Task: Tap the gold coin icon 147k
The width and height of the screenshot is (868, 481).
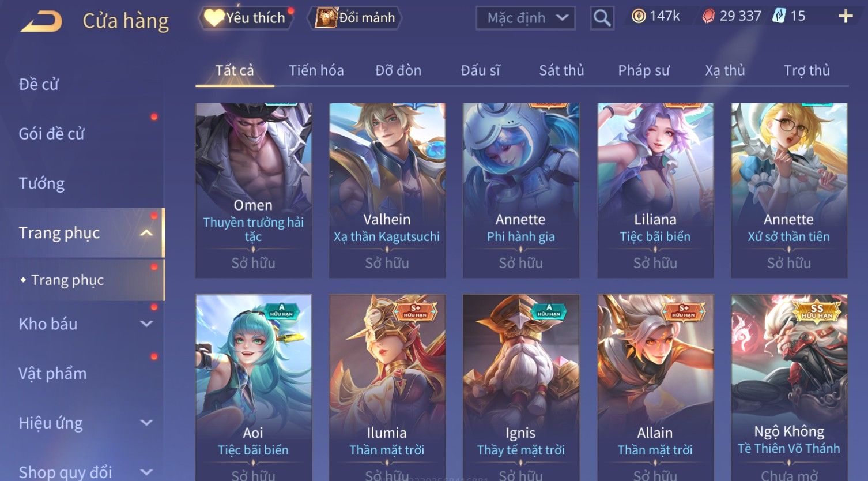Action: pyautogui.click(x=638, y=16)
